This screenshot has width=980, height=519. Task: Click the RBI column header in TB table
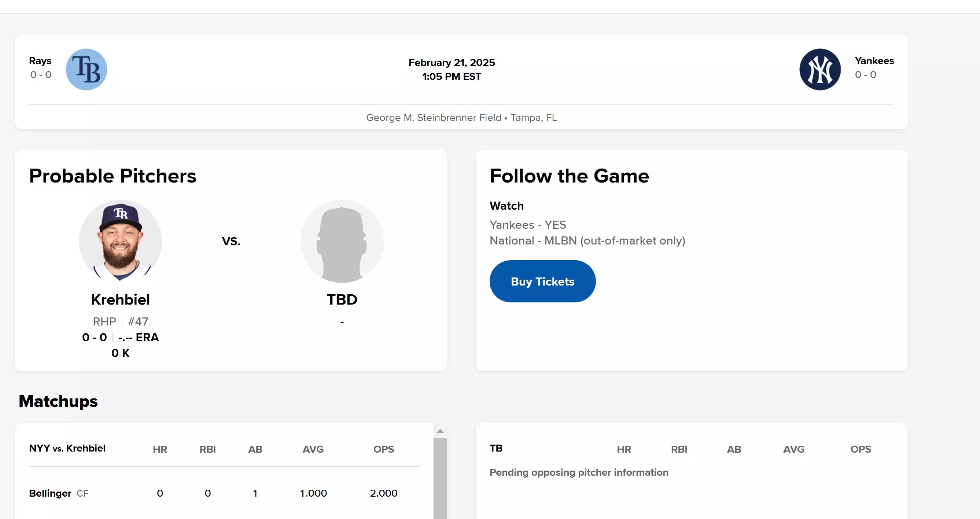coord(679,449)
